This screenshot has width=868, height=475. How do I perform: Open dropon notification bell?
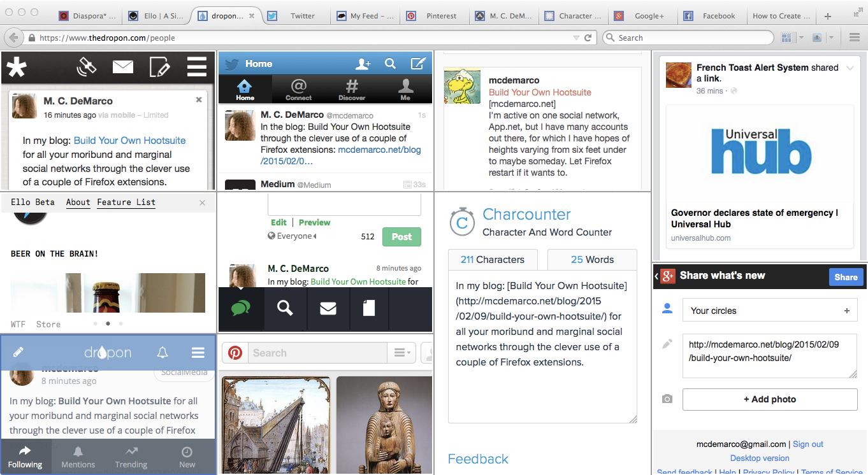pos(163,352)
